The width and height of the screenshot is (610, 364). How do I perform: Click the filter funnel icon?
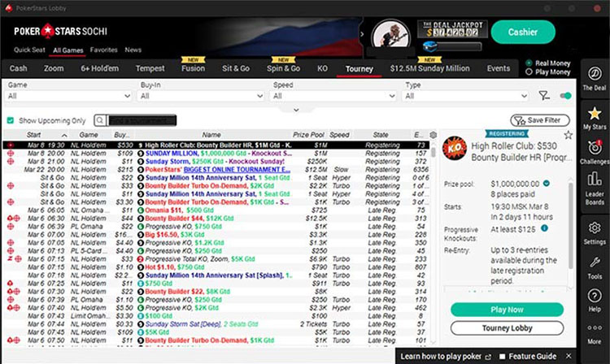click(545, 96)
